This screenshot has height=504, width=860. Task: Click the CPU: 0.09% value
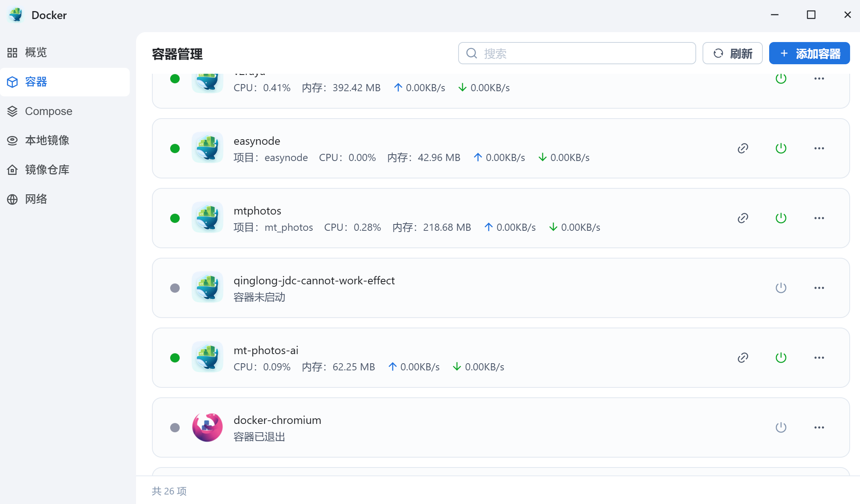(262, 367)
